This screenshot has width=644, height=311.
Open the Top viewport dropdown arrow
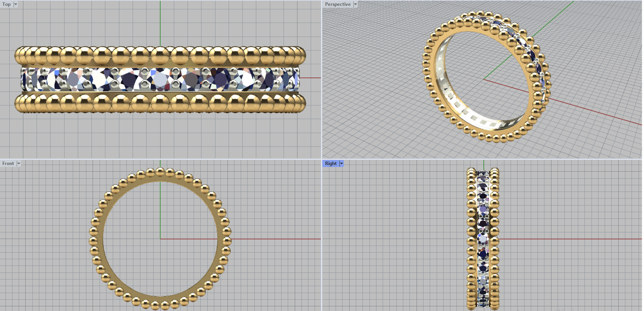click(16, 4)
